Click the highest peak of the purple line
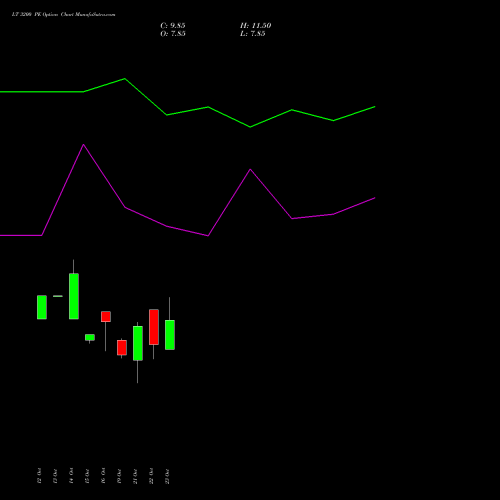The width and height of the screenshot is (500, 500). click(x=83, y=145)
